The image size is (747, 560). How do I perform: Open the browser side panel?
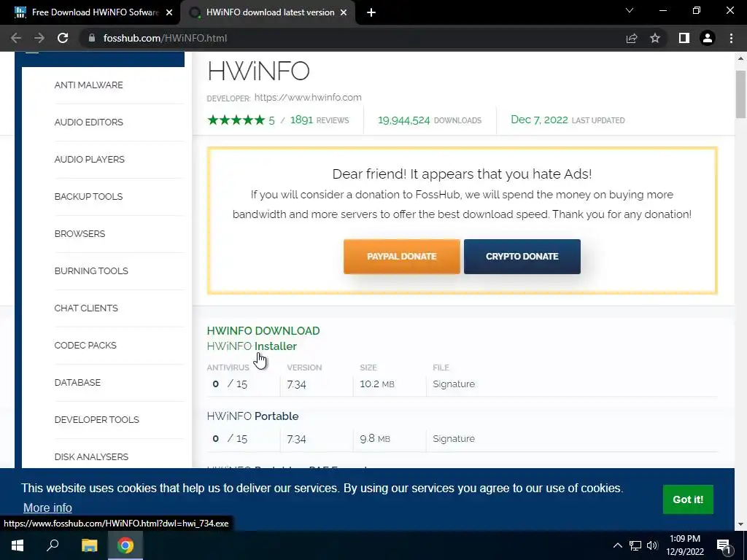(684, 38)
